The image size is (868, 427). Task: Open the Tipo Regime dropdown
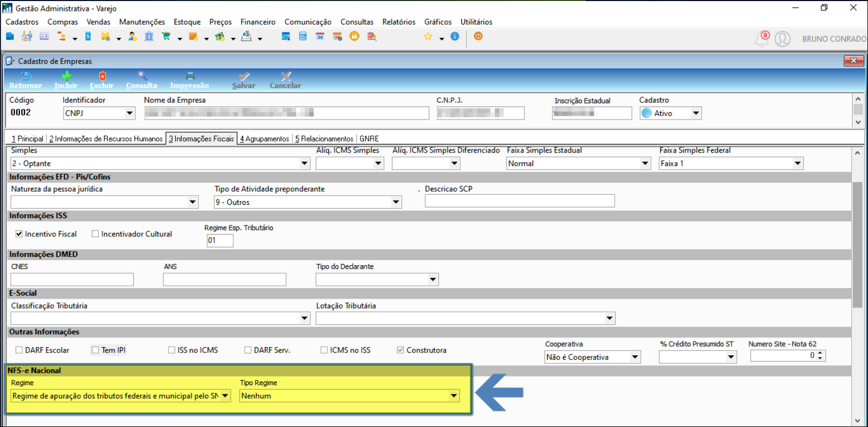454,396
